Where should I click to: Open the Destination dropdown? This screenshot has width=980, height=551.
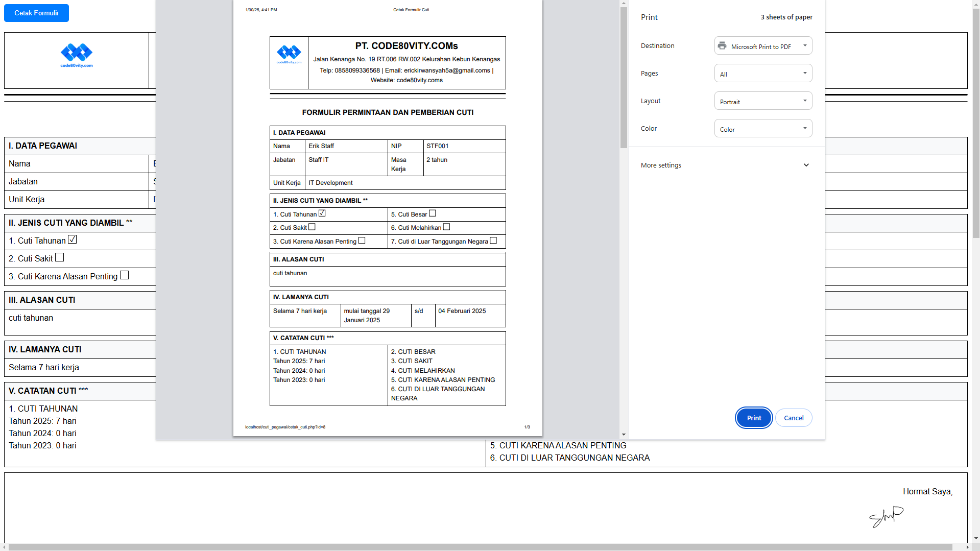click(x=763, y=46)
